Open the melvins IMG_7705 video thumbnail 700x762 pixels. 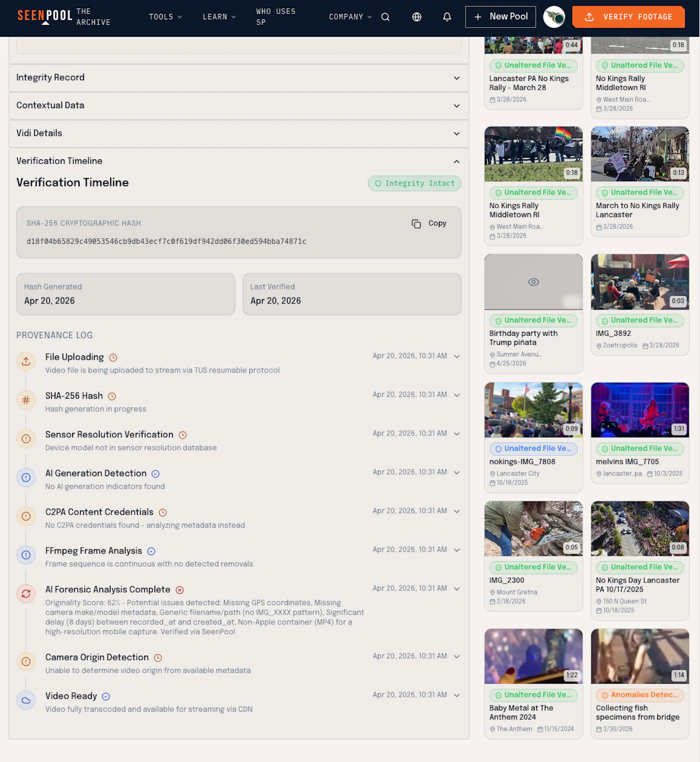click(640, 410)
